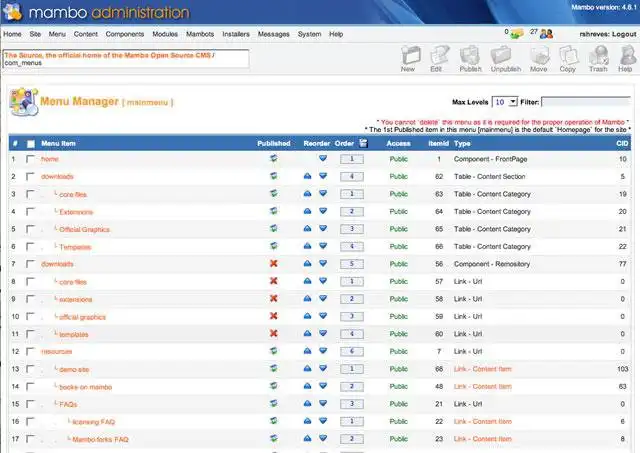This screenshot has width=640, height=453.
Task: Check the box for row 2 downloads
Action: [30, 176]
